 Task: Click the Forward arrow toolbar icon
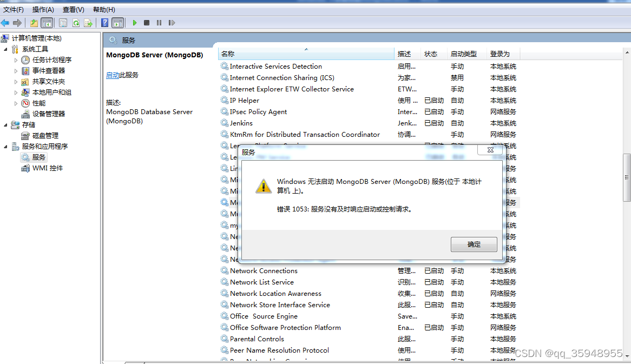(17, 23)
